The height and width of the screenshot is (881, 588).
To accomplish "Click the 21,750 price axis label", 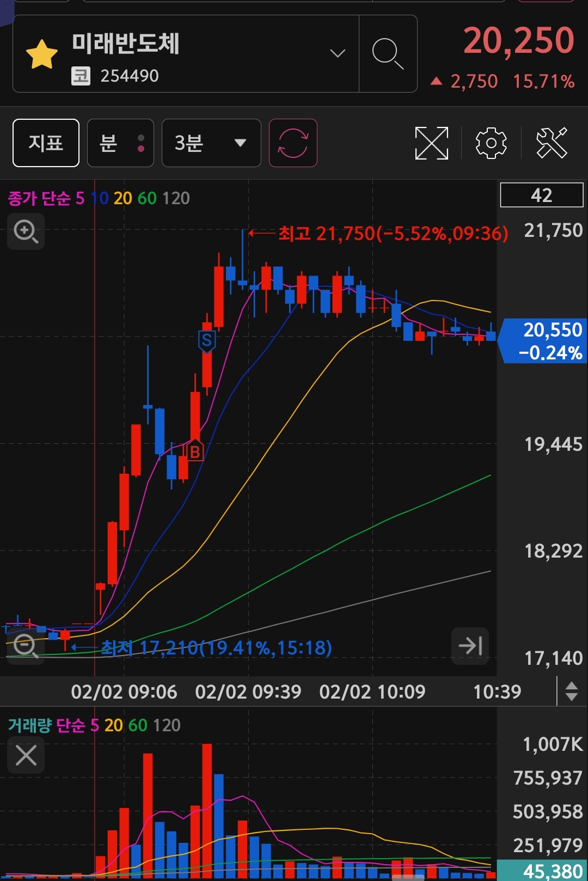I will (x=553, y=230).
